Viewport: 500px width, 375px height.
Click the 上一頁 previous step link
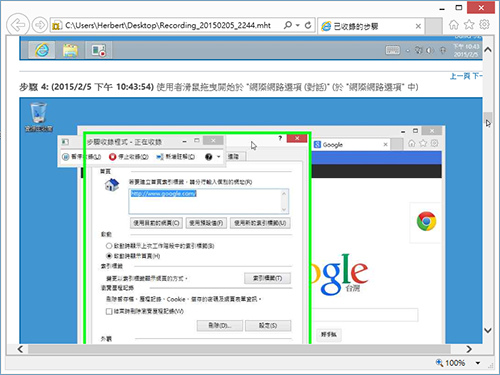coord(460,76)
